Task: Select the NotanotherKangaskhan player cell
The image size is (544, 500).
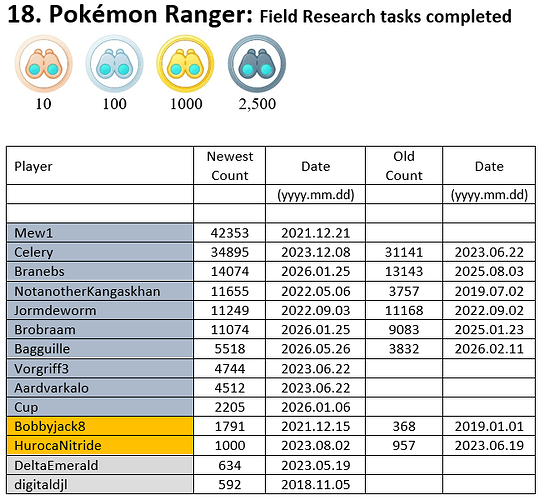Action: coord(100,291)
